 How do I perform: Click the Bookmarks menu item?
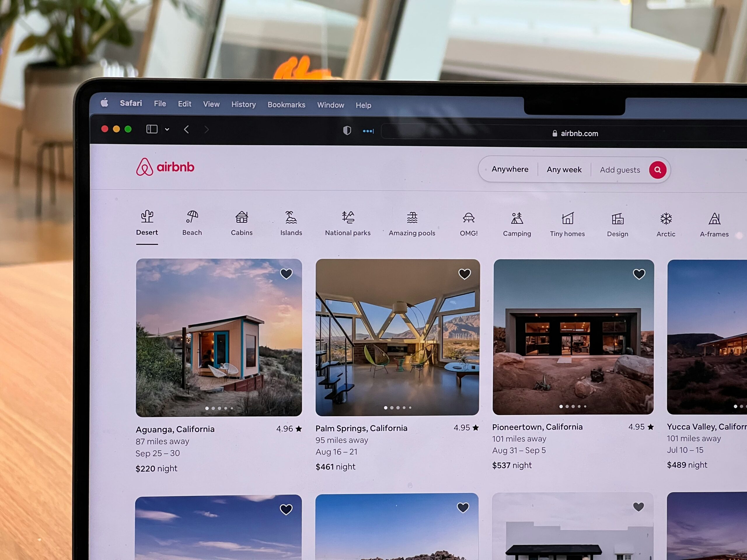[x=286, y=105]
